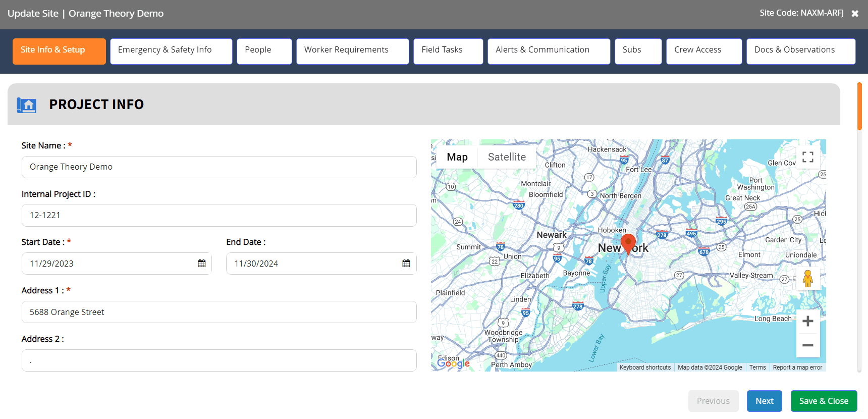868x419 pixels.
Task: Switch map to Satellite view
Action: click(x=507, y=157)
